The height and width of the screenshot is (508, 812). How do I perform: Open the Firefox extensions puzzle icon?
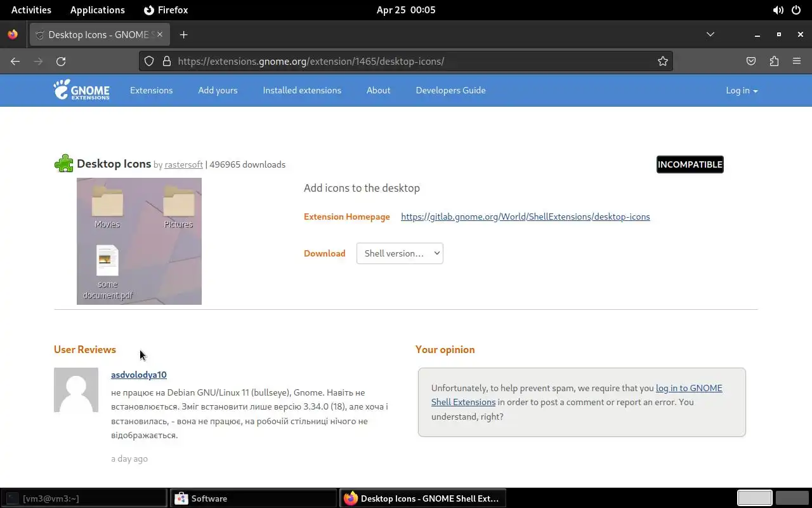[x=774, y=61]
